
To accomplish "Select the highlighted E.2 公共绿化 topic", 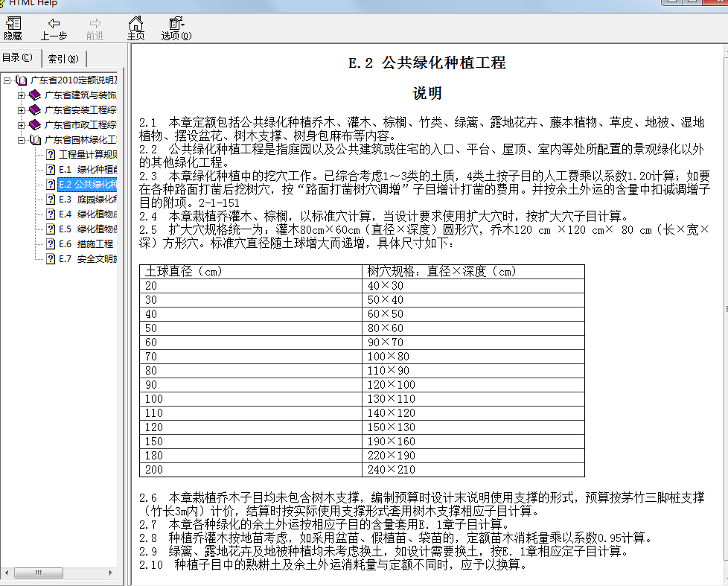I will (87, 185).
